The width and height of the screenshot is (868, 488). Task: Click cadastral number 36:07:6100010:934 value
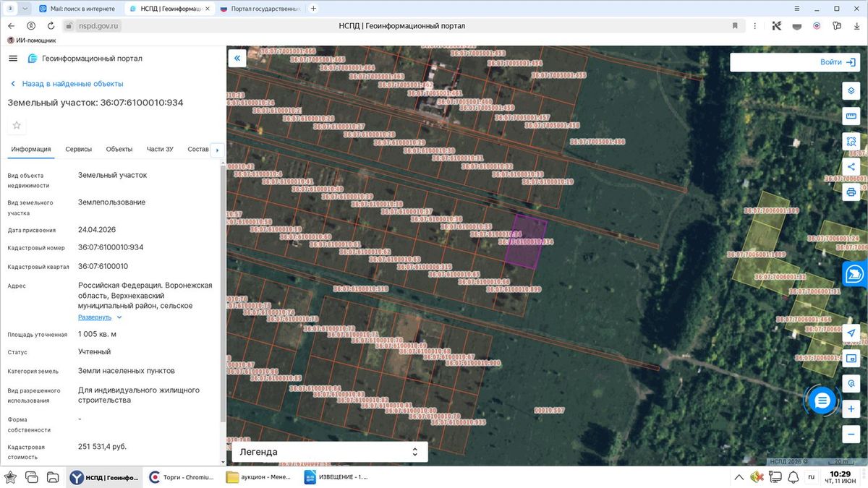[x=111, y=247]
